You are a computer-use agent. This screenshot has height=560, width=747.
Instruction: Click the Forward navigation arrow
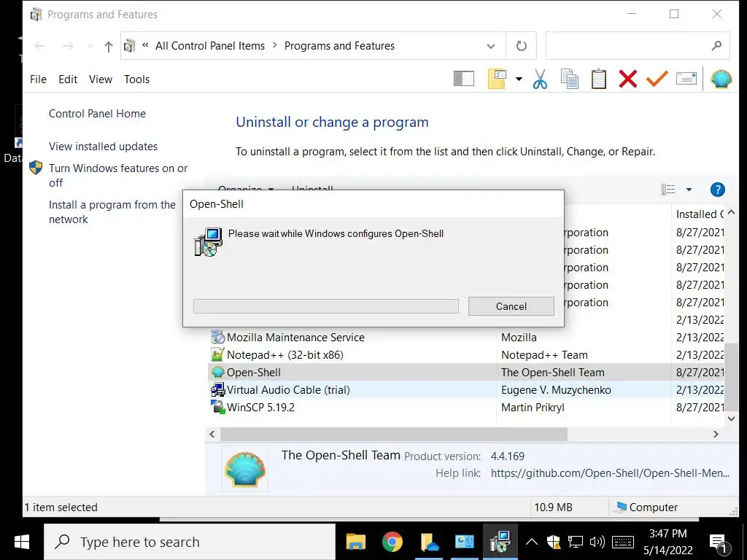(68, 46)
